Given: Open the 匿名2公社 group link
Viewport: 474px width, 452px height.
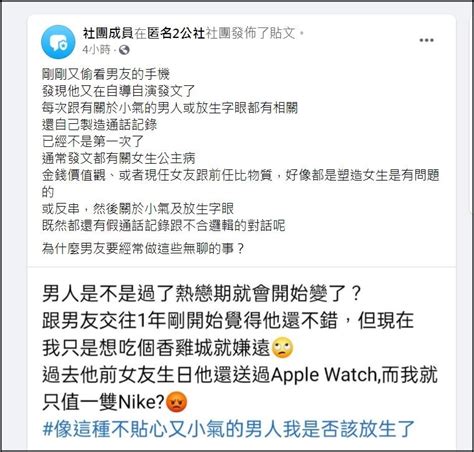Looking at the screenshot, I should pos(176,33).
